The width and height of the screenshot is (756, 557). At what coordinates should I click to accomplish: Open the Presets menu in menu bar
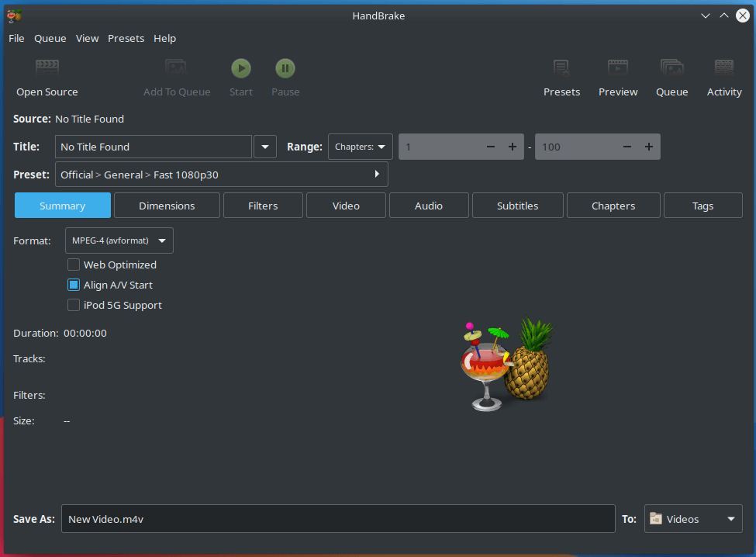pos(126,39)
